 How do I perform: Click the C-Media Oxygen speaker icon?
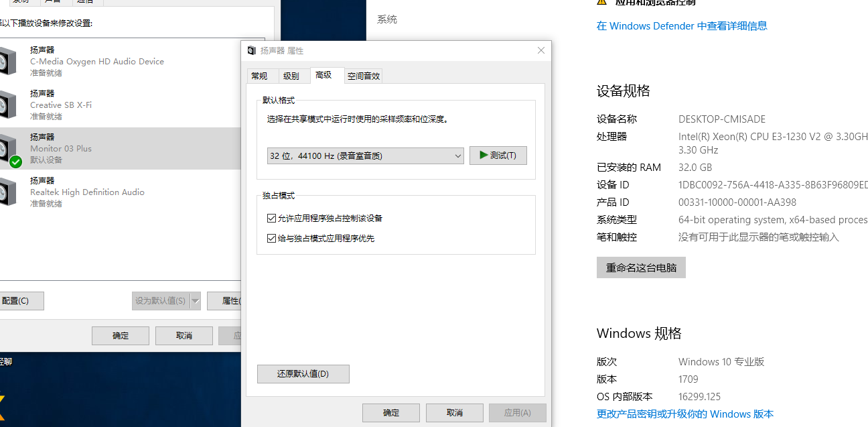[x=7, y=61]
